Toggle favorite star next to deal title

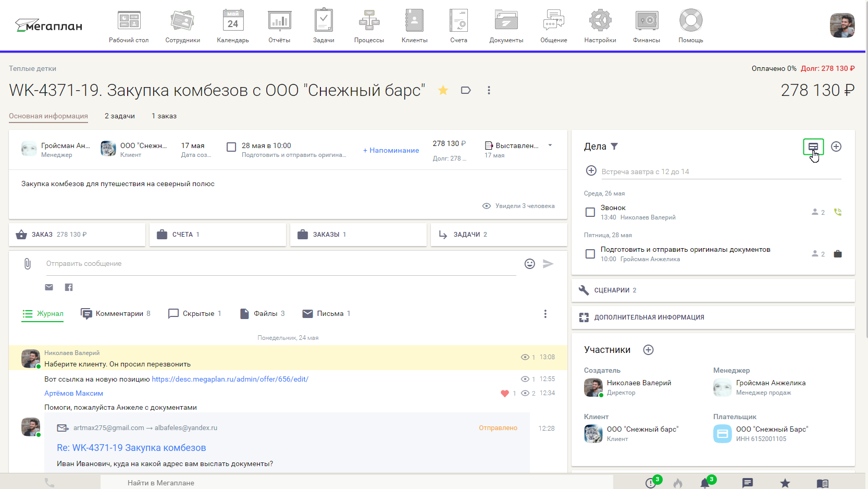[443, 90]
